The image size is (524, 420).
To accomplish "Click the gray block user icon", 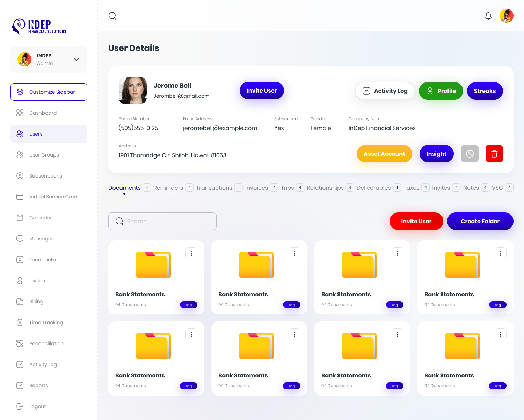I will 470,154.
